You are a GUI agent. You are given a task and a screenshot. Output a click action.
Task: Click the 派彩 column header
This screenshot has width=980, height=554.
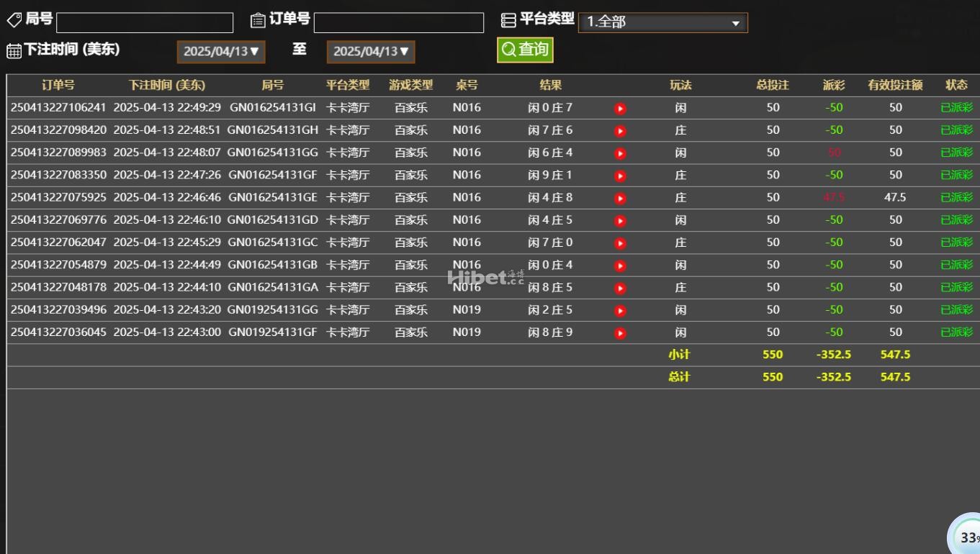[834, 85]
